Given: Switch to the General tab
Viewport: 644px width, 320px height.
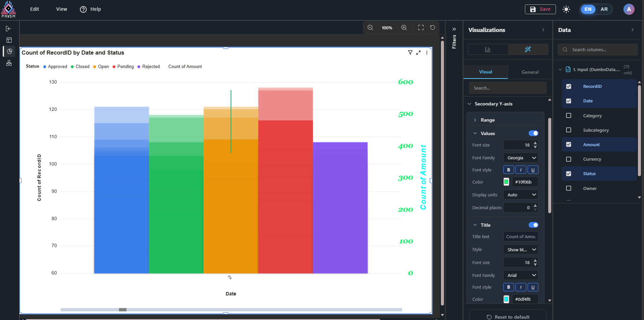Looking at the screenshot, I should (x=530, y=72).
